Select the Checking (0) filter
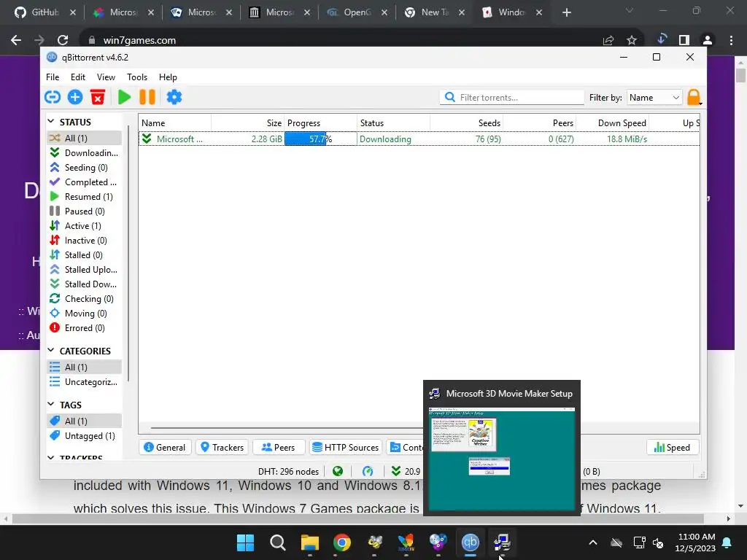 tap(85, 299)
